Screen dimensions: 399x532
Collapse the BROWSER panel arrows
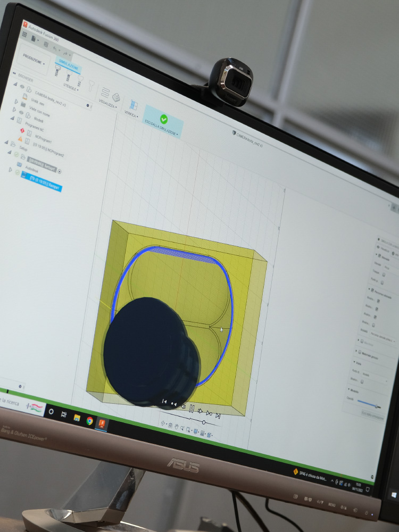[x=14, y=73]
